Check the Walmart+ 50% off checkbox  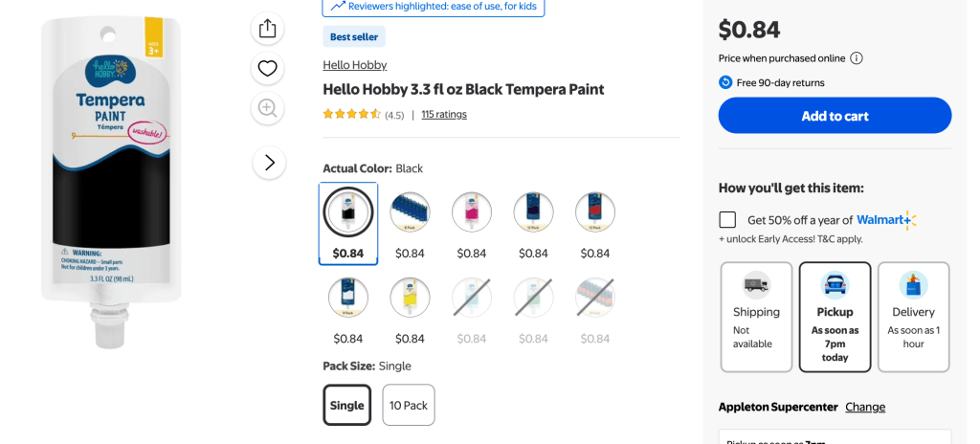pyautogui.click(x=728, y=219)
